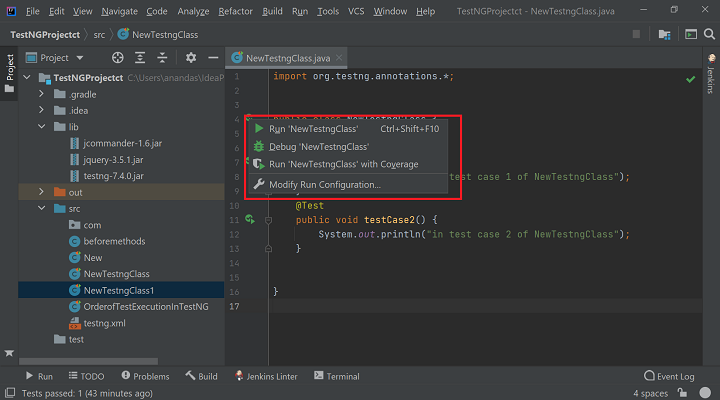
Task: Click NewTestngClass in the breadcrumb
Action: click(158, 34)
